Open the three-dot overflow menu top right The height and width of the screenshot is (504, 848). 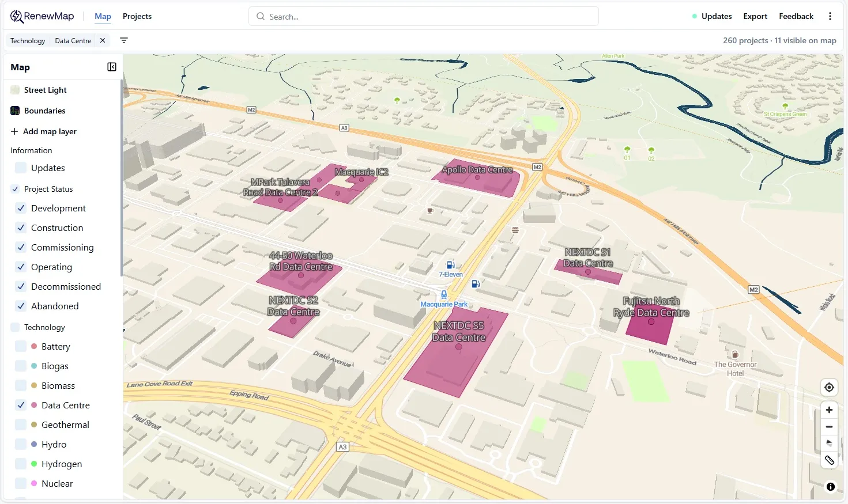[830, 16]
